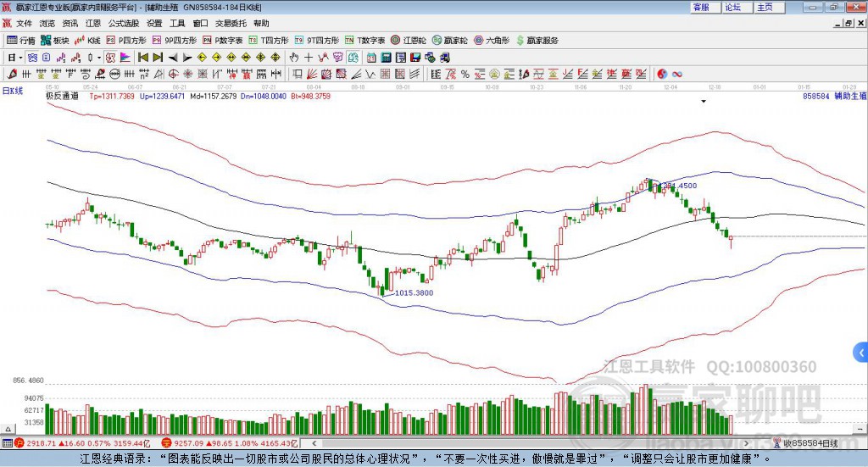Screen dimensions: 868x467
Task: Open the 资讯 menu
Action: pyautogui.click(x=70, y=23)
